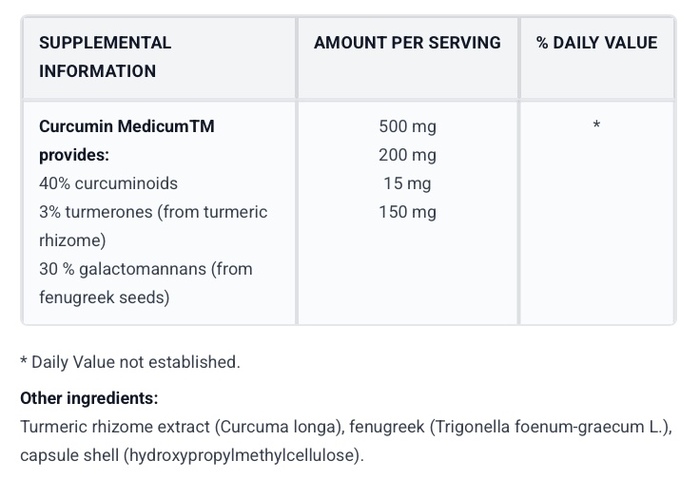Click the 3% turmerones text line
The width and height of the screenshot is (700, 479).
[x=153, y=212]
